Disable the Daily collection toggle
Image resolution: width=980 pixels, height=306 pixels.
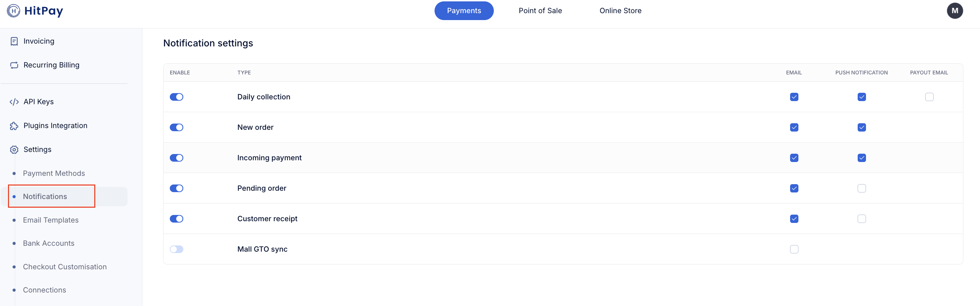pos(176,97)
